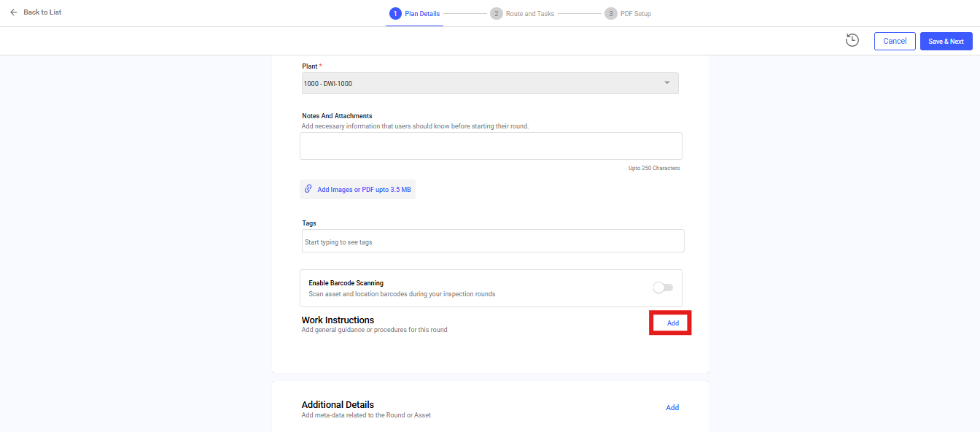
Task: Click into the Notes And Attachments text box
Action: 491,146
